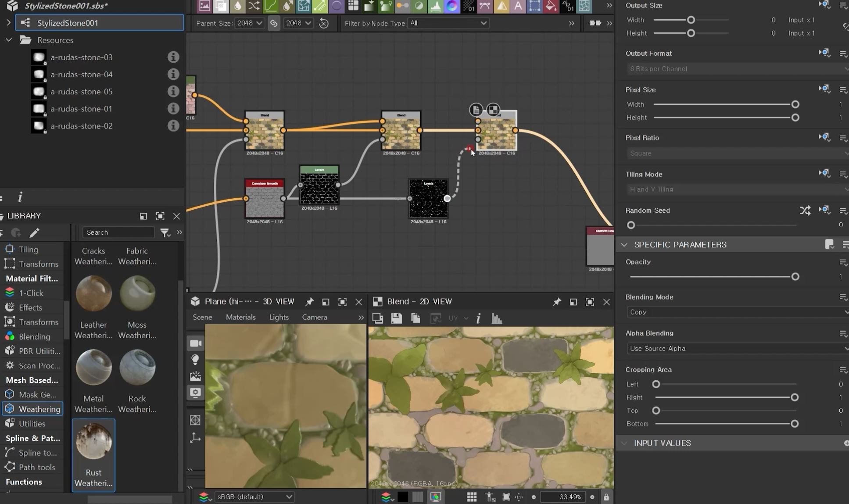Toggle the parent size ratio link
Image resolution: width=849 pixels, height=504 pixels.
(x=274, y=23)
